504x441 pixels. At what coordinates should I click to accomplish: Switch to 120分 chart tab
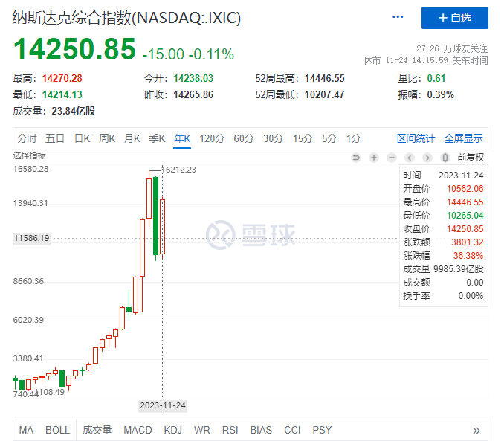pyautogui.click(x=212, y=138)
